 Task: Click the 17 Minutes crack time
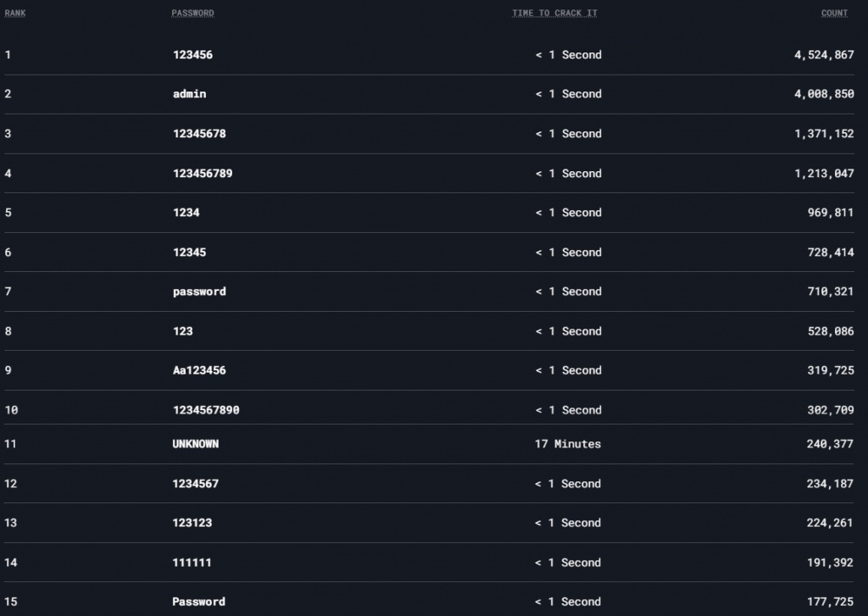(x=567, y=444)
